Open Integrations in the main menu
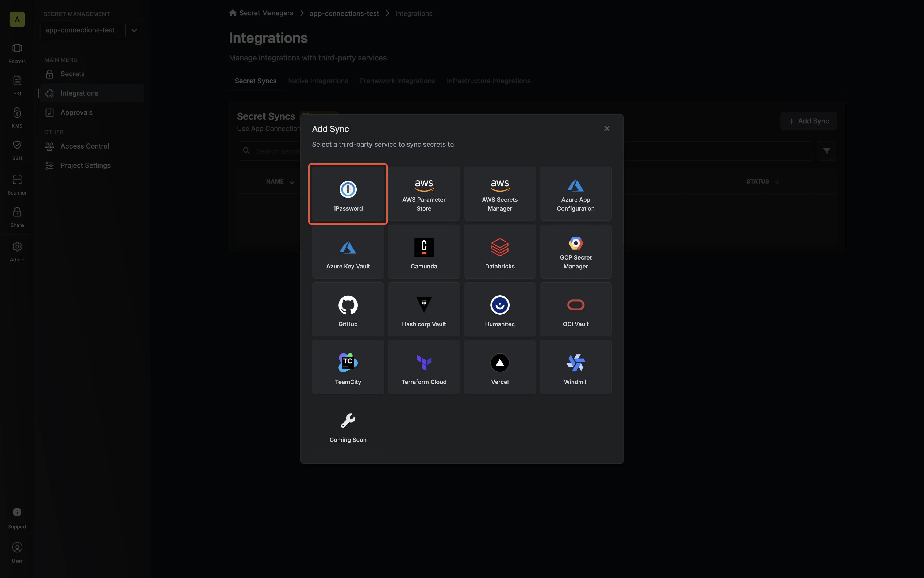Screen dimensions: 924x578 tap(93, 93)
